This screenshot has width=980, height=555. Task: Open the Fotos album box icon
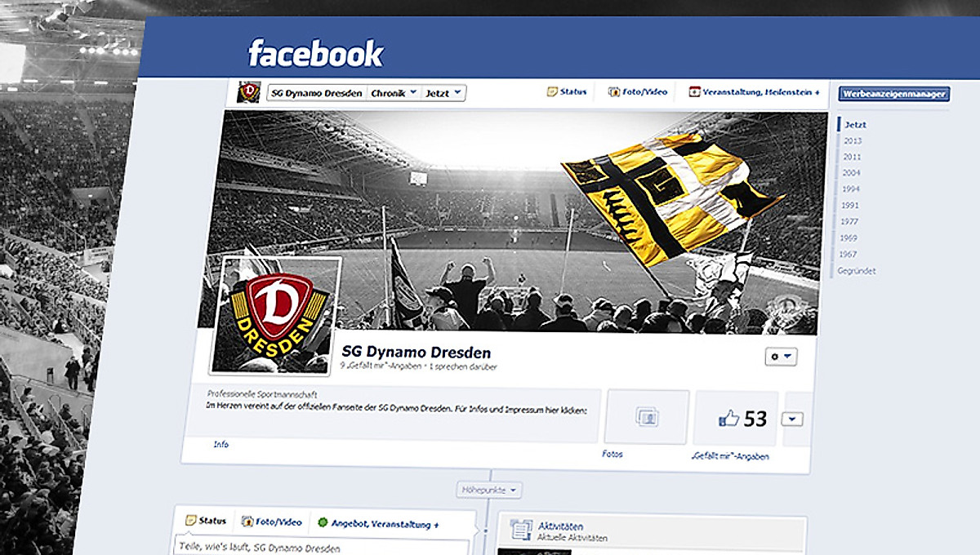(x=646, y=417)
